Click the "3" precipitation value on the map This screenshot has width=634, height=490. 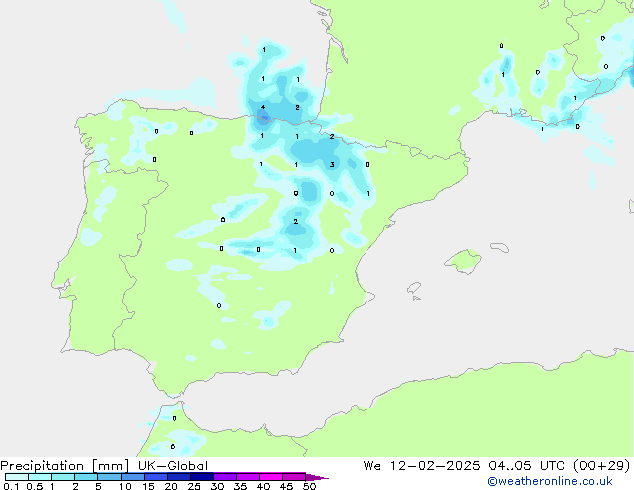(332, 165)
